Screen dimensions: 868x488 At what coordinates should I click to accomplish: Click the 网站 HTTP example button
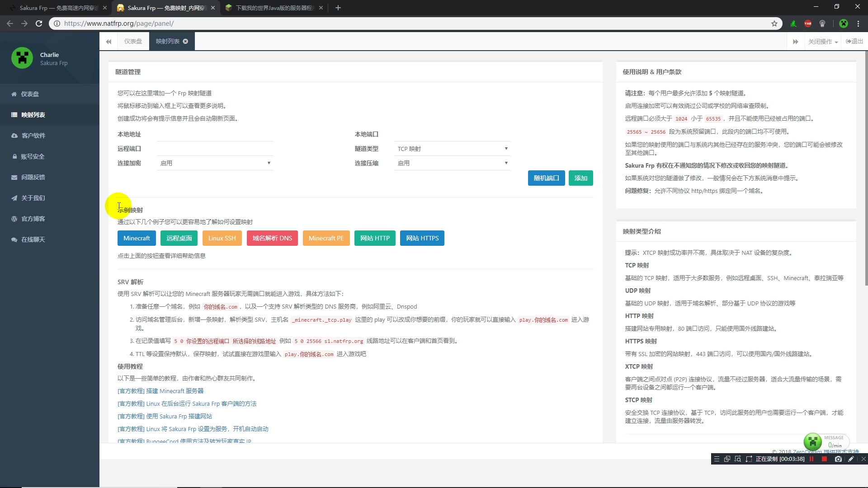pyautogui.click(x=375, y=238)
